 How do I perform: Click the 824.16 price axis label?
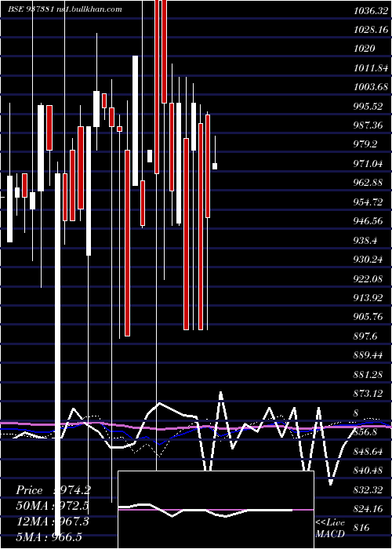coord(368,508)
